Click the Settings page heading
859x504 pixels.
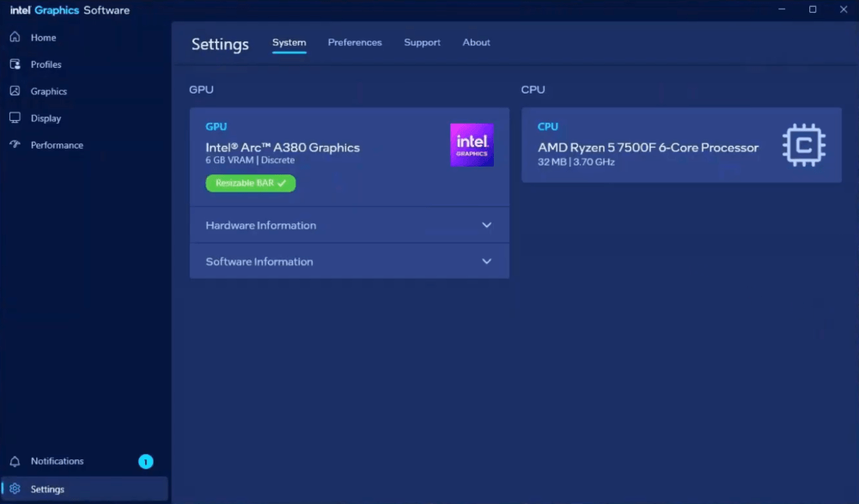pos(220,44)
